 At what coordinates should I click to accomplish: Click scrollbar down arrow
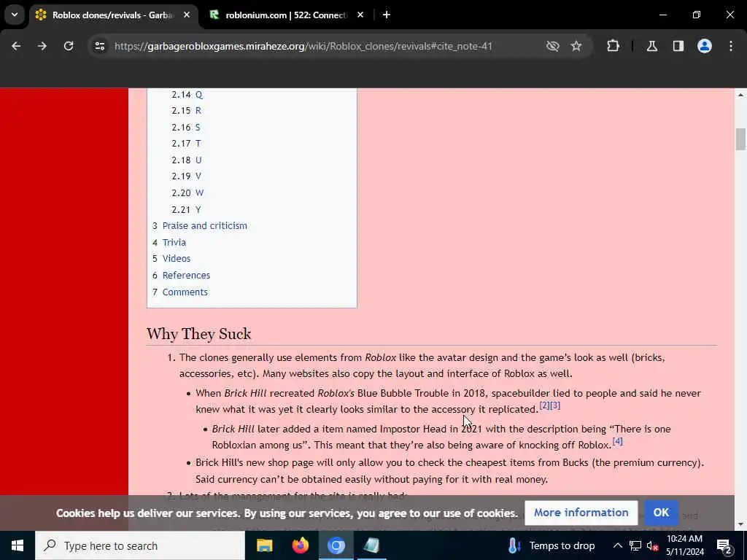[740, 524]
